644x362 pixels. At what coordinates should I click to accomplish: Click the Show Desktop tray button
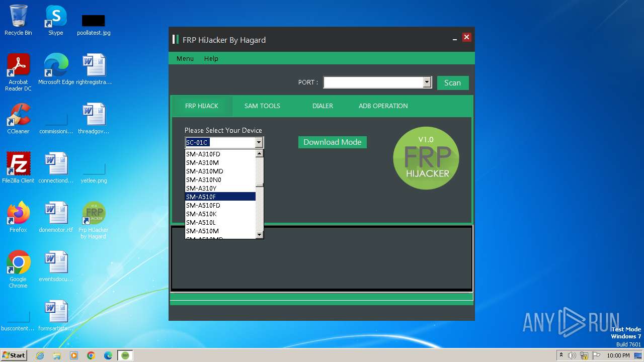638,355
